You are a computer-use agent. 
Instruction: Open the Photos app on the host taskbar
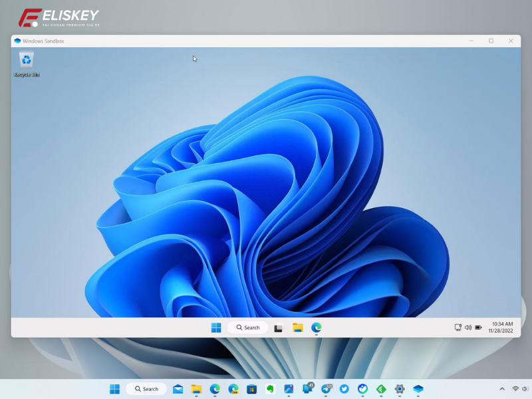coord(287,389)
